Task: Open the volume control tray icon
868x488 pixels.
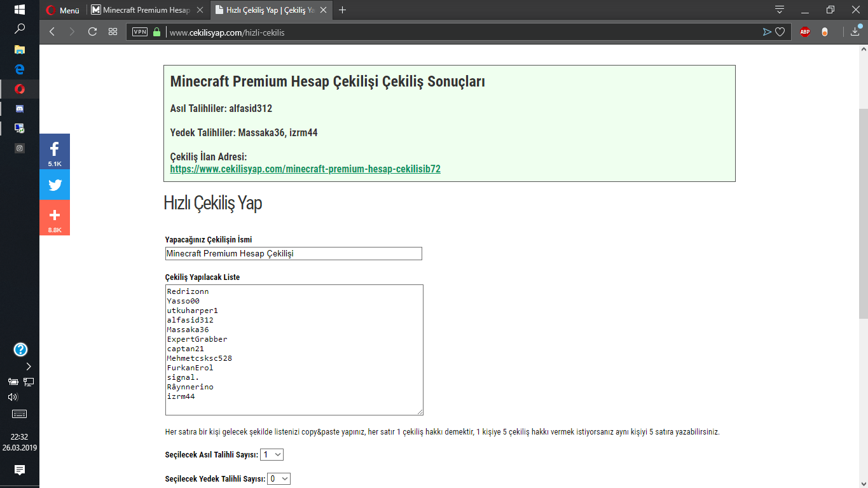Action: coord(13,397)
